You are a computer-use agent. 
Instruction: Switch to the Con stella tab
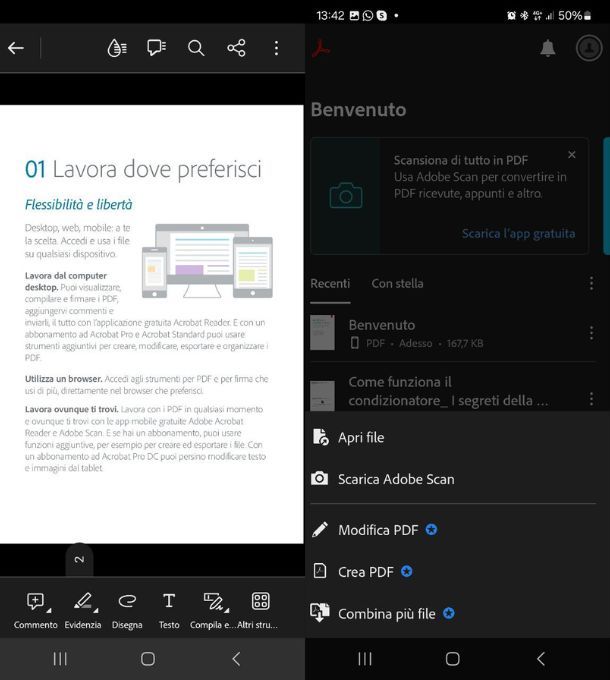pyautogui.click(x=398, y=283)
